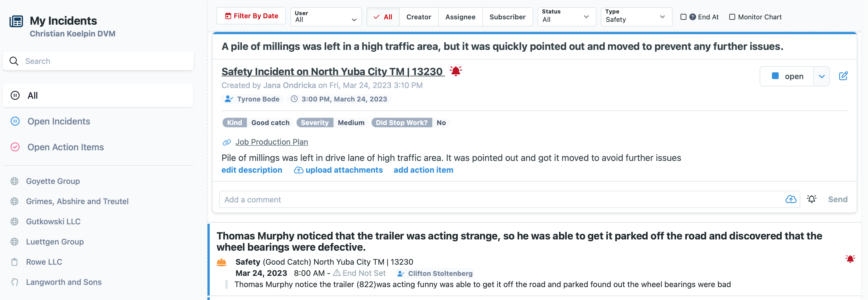The width and height of the screenshot is (868, 300).
Task: Click the blue open status color square
Action: point(775,76)
